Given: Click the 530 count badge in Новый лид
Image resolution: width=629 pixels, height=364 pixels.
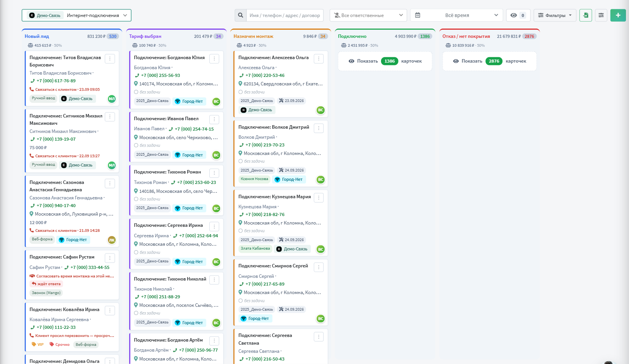Looking at the screenshot, I should tap(113, 36).
